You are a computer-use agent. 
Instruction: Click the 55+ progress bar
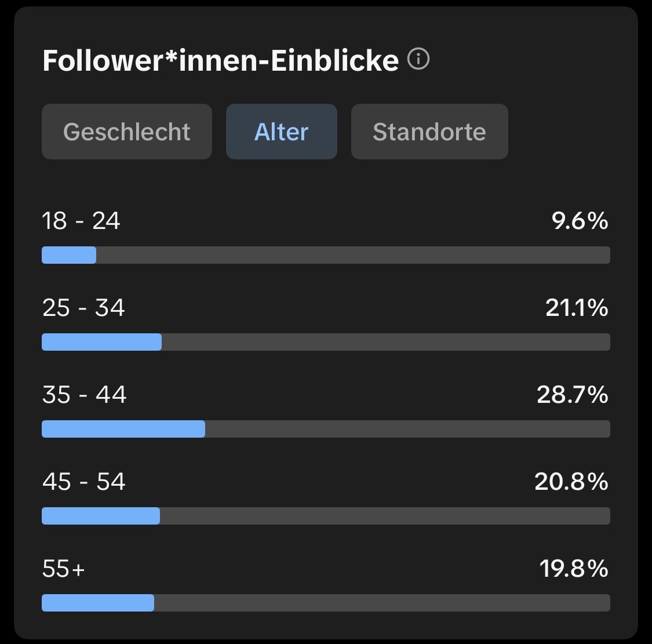click(326, 603)
